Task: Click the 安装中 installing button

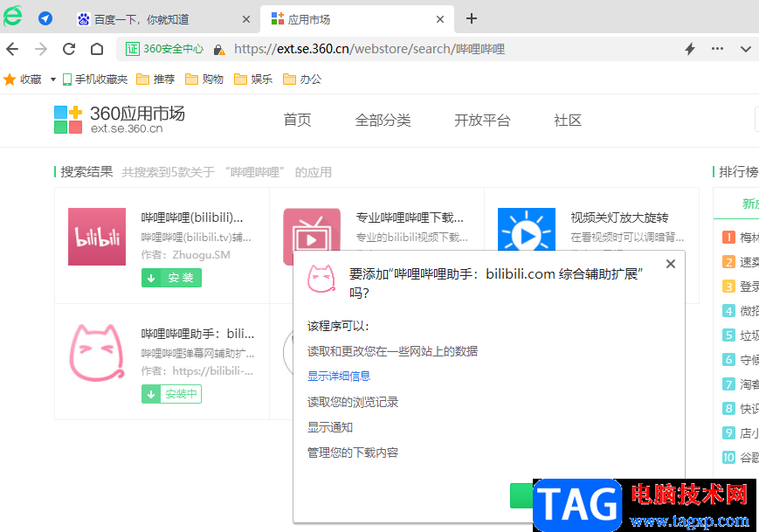Action: tap(171, 394)
